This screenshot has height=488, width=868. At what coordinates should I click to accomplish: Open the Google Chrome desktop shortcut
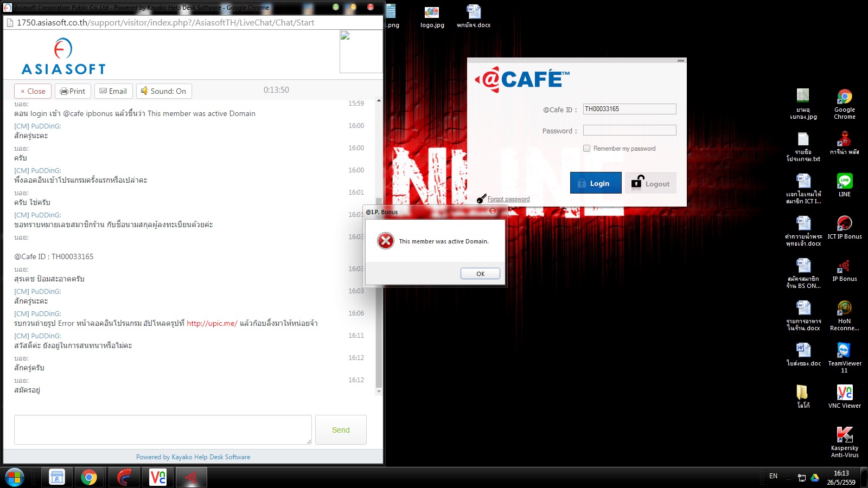click(845, 104)
